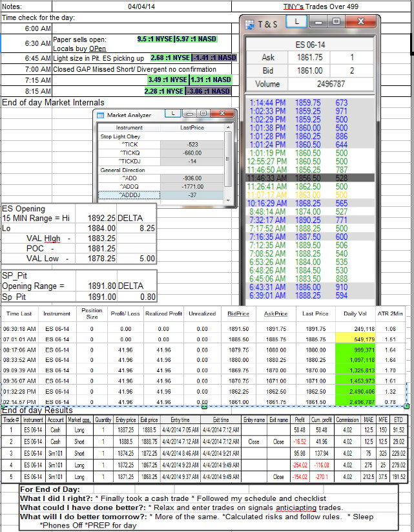Click the -1.41 :1 NASD ratio cell
The image size is (414, 532).
click(x=214, y=58)
